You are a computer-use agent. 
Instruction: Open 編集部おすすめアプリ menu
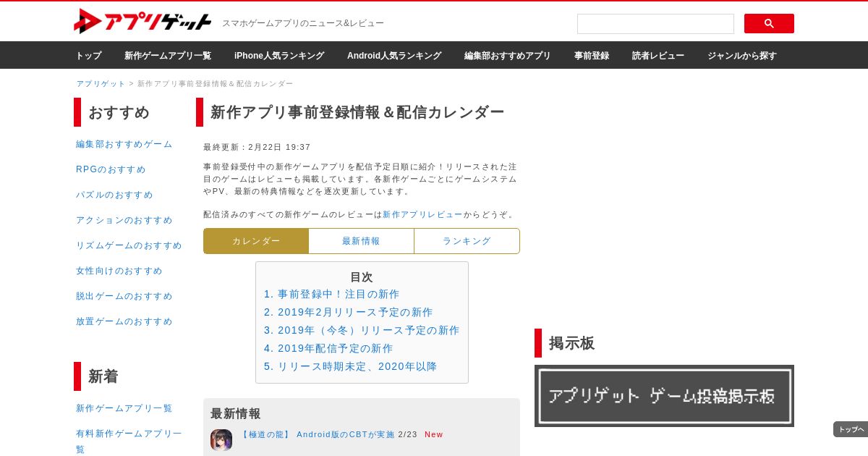pyautogui.click(x=508, y=56)
